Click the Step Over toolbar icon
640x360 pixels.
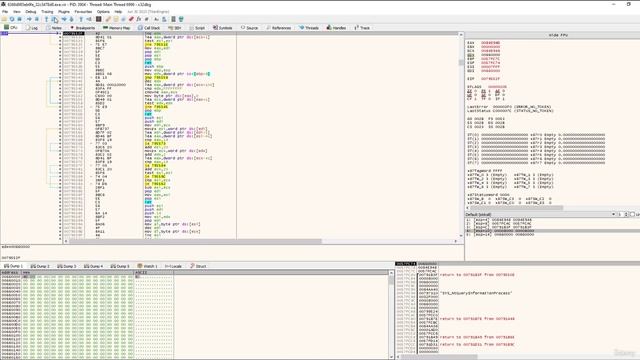(54, 19)
